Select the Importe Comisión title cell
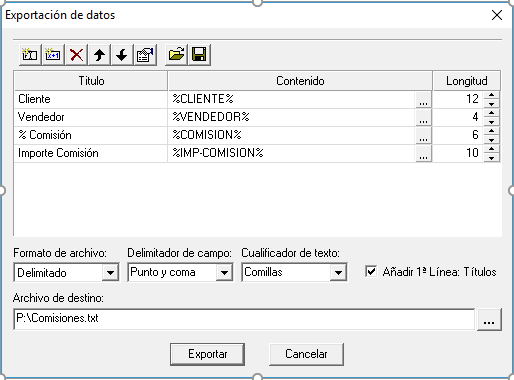The height and width of the screenshot is (380, 514). [91, 153]
